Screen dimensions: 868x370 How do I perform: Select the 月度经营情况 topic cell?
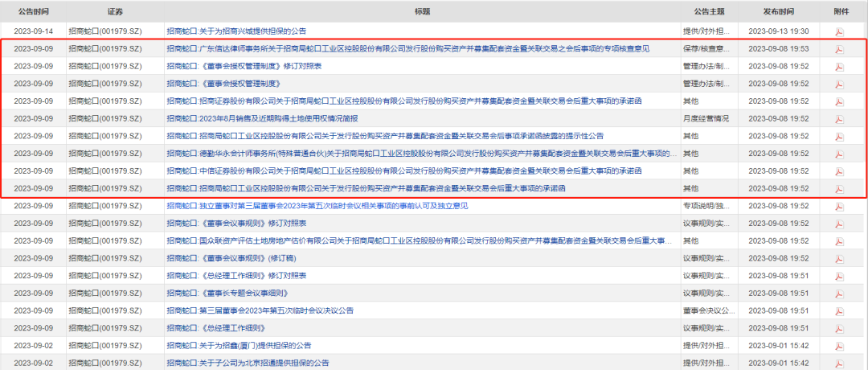pos(706,118)
